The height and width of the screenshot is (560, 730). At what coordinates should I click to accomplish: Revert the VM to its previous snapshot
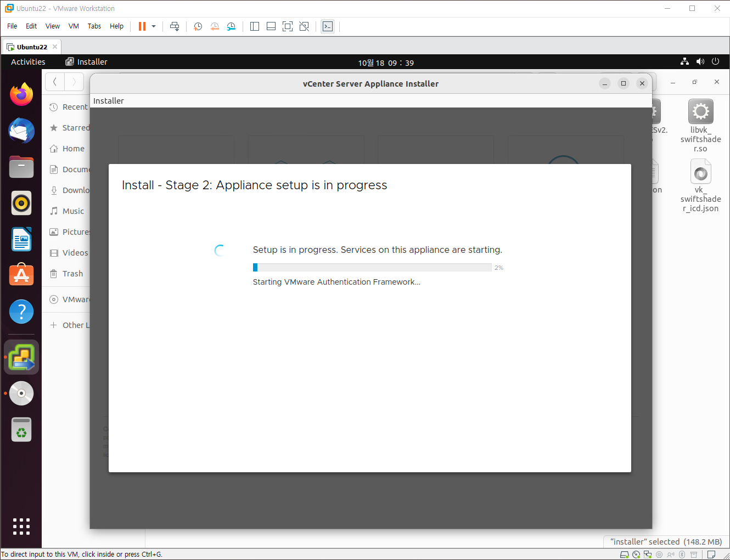(215, 26)
